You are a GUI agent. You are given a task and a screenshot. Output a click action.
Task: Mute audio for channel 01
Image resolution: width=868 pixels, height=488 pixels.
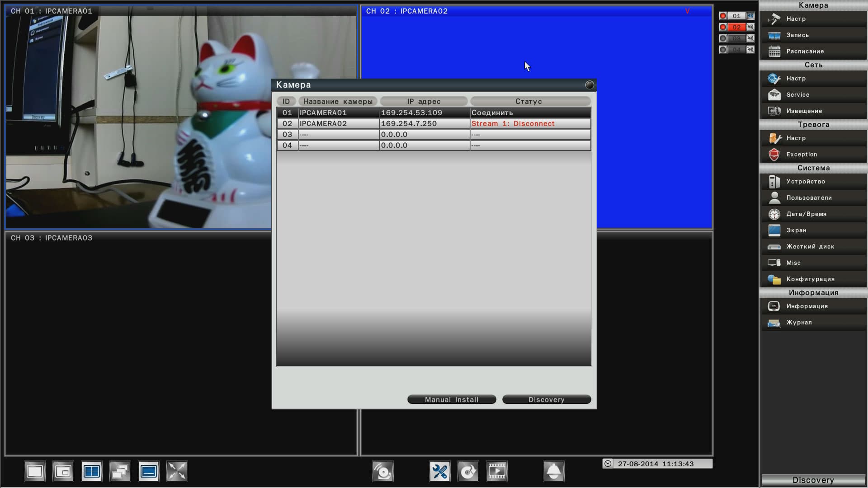tap(750, 16)
